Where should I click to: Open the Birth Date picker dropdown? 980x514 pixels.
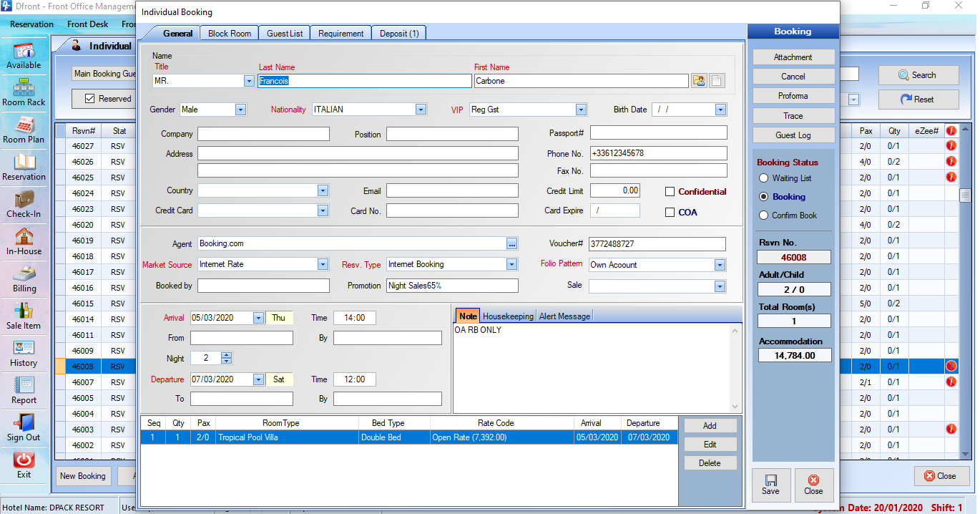point(720,110)
